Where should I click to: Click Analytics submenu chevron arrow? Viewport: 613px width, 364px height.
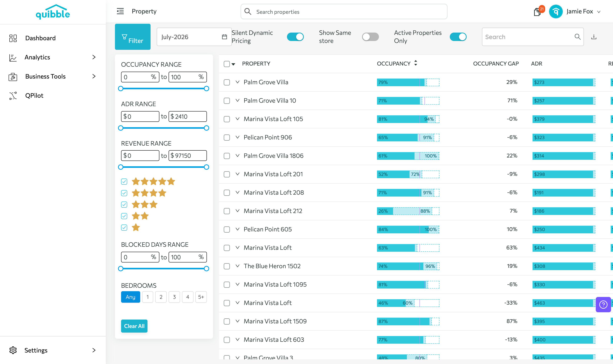click(94, 57)
